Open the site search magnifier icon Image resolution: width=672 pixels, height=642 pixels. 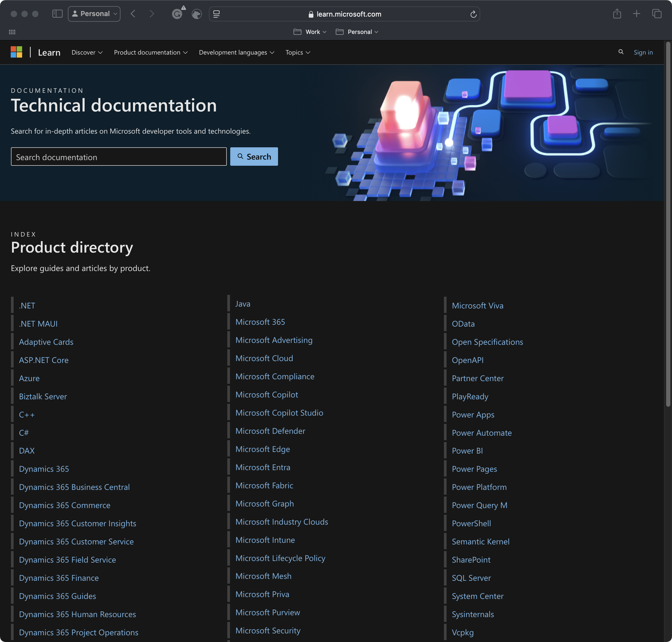621,52
